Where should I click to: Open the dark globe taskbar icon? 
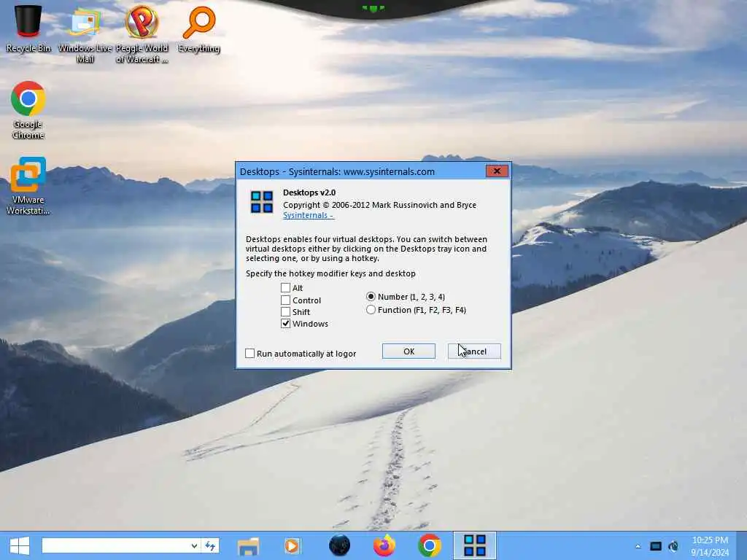(339, 545)
